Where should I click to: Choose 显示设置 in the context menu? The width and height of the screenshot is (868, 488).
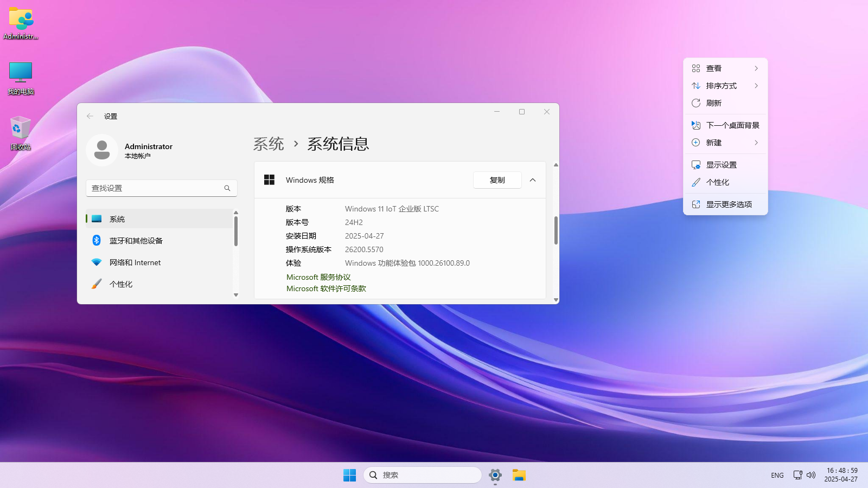tap(725, 165)
